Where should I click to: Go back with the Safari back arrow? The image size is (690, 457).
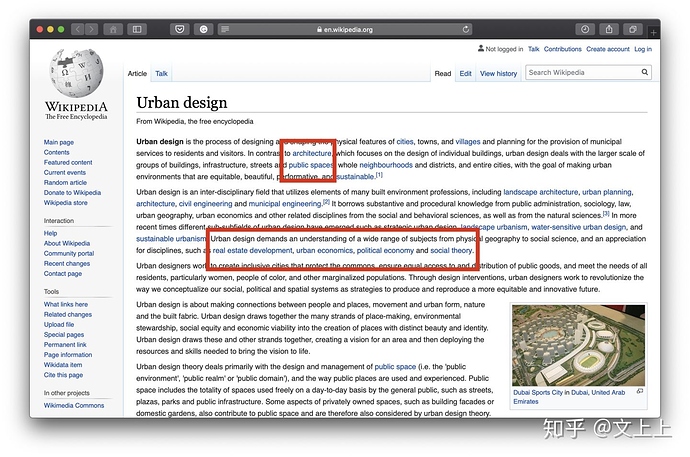(78, 29)
